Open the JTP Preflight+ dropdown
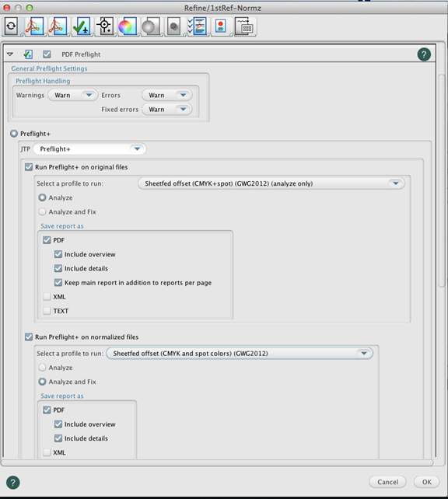Viewport: 448px width, 499px height. pos(89,149)
